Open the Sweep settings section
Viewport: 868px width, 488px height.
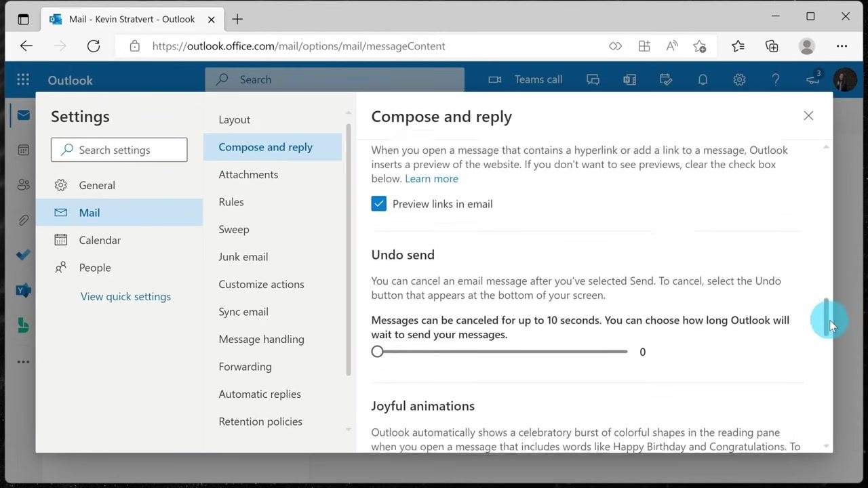(273, 229)
